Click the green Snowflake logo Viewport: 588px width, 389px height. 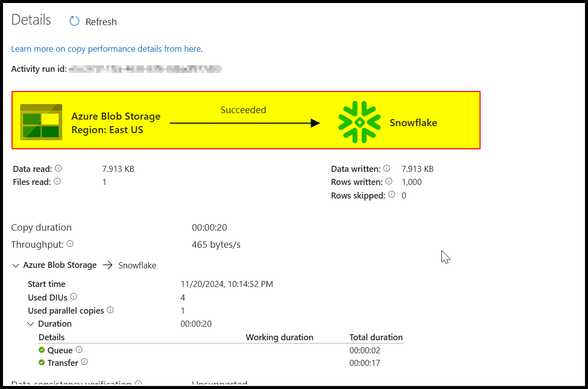tap(359, 122)
